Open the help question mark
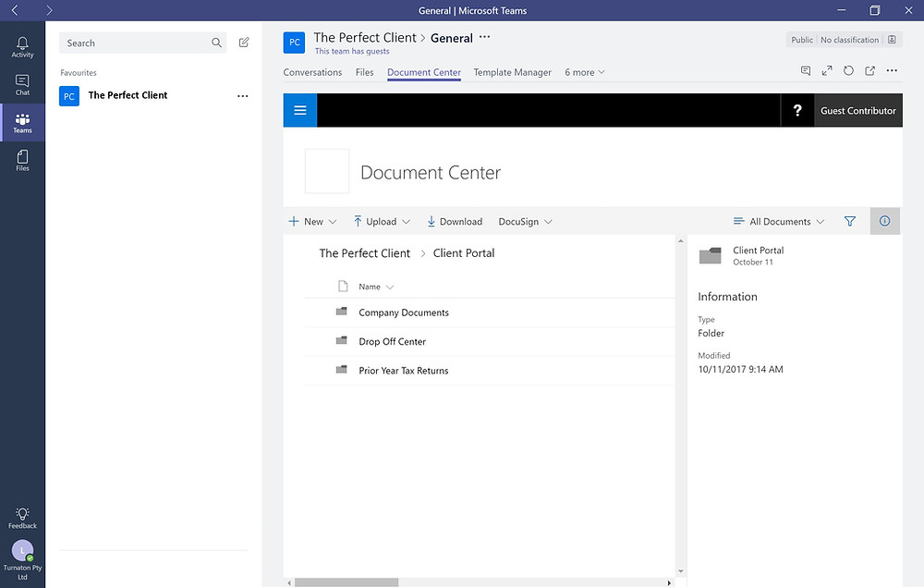This screenshot has height=588, width=924. coord(797,110)
